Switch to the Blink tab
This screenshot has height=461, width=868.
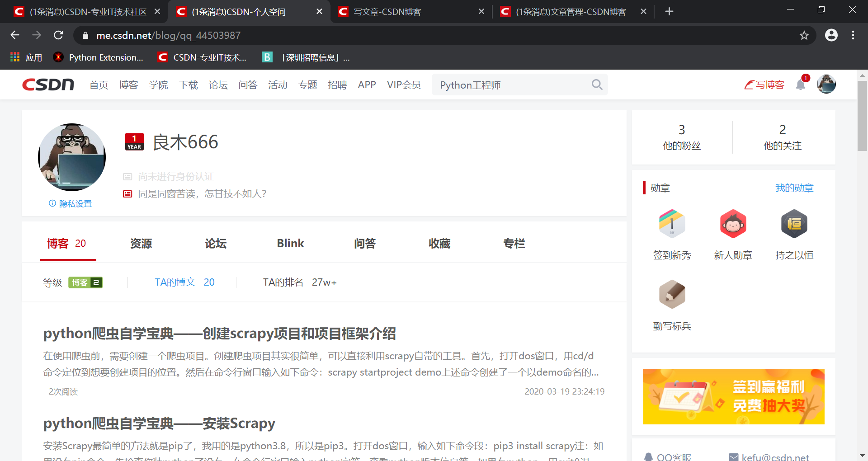290,244
